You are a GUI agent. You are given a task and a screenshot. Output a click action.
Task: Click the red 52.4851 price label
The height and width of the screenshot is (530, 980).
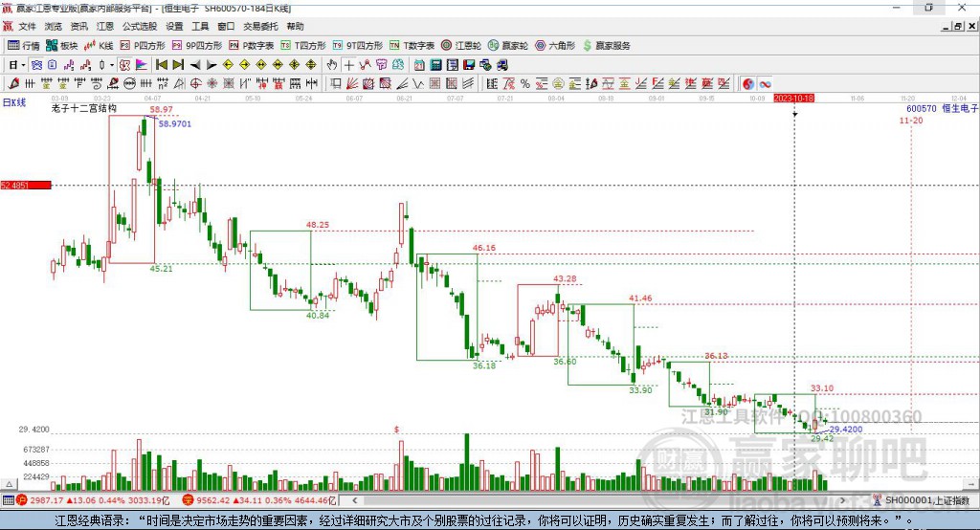click(26, 185)
